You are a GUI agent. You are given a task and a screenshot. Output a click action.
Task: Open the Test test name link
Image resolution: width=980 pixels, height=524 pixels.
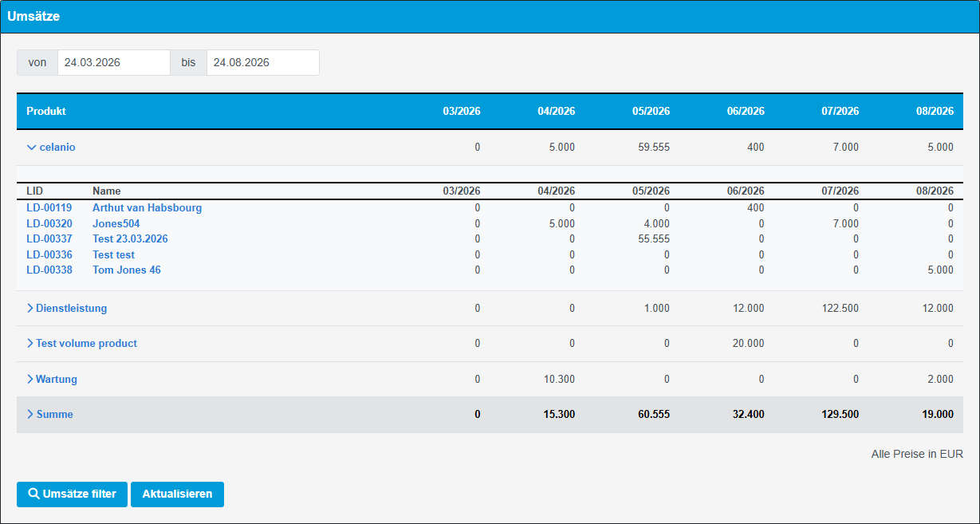click(113, 255)
